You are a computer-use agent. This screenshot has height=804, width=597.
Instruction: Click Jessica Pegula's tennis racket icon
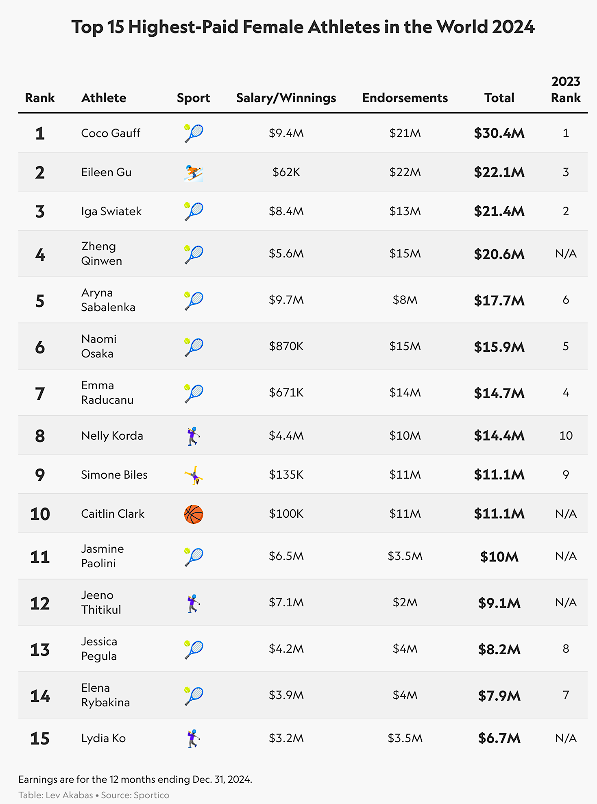193,649
